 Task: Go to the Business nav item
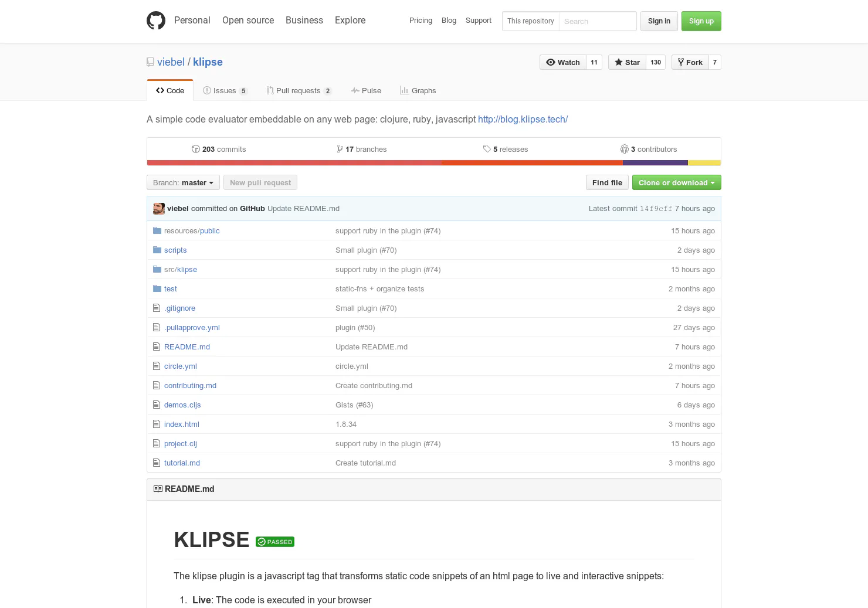(304, 20)
